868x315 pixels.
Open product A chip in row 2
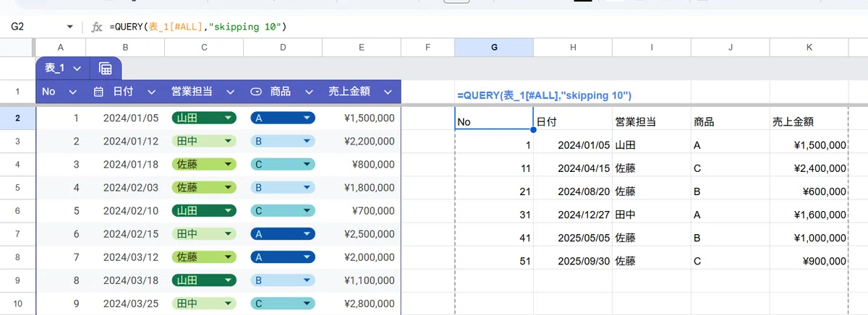[x=283, y=118]
